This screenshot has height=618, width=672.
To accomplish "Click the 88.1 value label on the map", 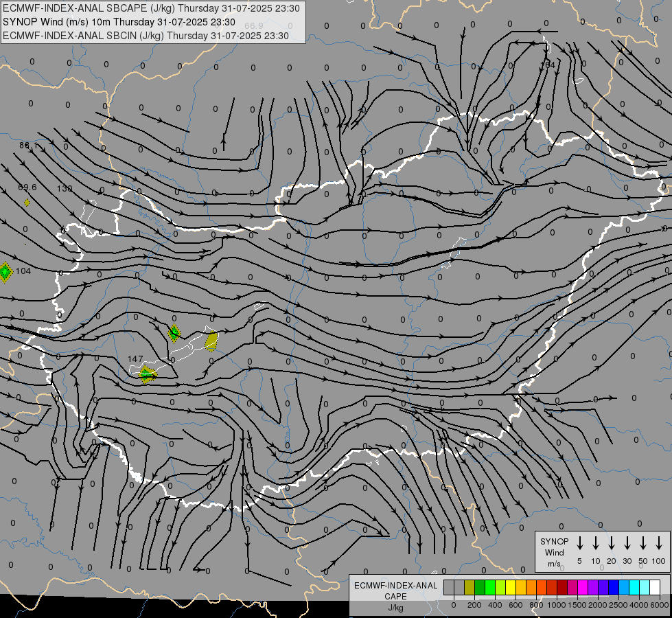I will (29, 146).
